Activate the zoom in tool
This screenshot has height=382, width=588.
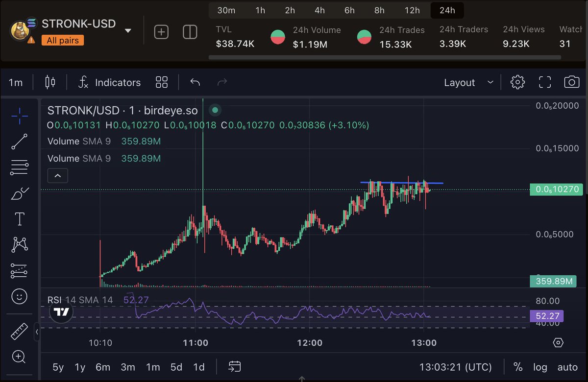pyautogui.click(x=20, y=357)
